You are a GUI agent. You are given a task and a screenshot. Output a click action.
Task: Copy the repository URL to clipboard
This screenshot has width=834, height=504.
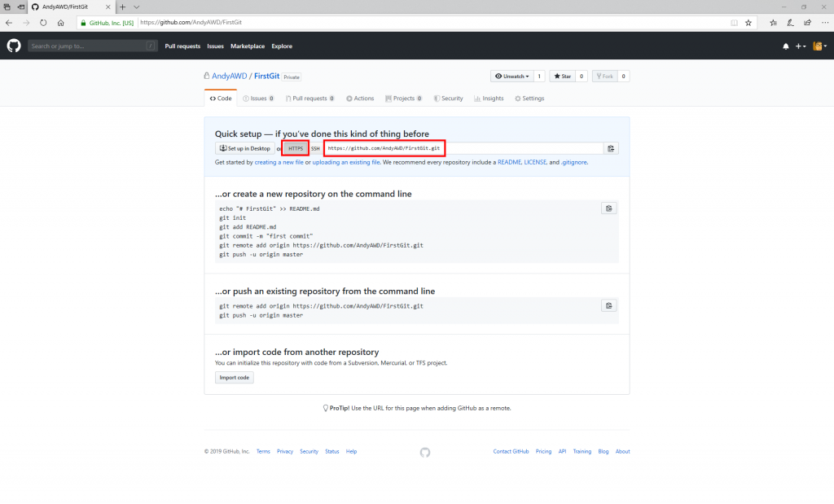611,148
